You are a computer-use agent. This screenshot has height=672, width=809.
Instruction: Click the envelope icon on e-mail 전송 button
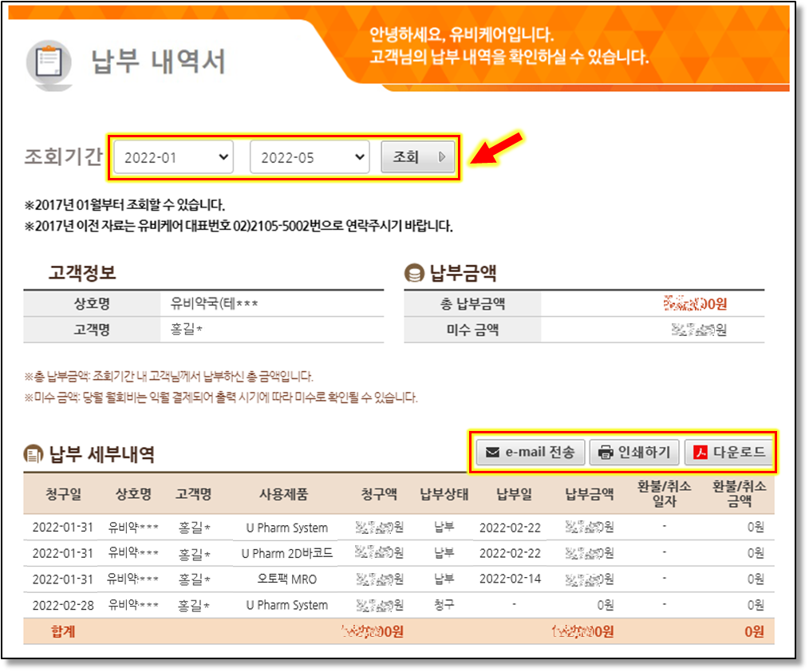[492, 453]
